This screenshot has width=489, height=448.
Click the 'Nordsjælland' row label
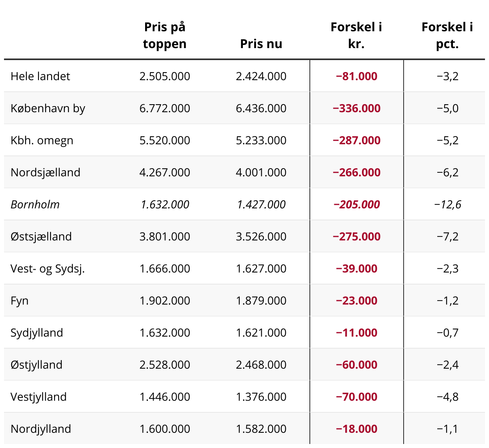tap(45, 172)
